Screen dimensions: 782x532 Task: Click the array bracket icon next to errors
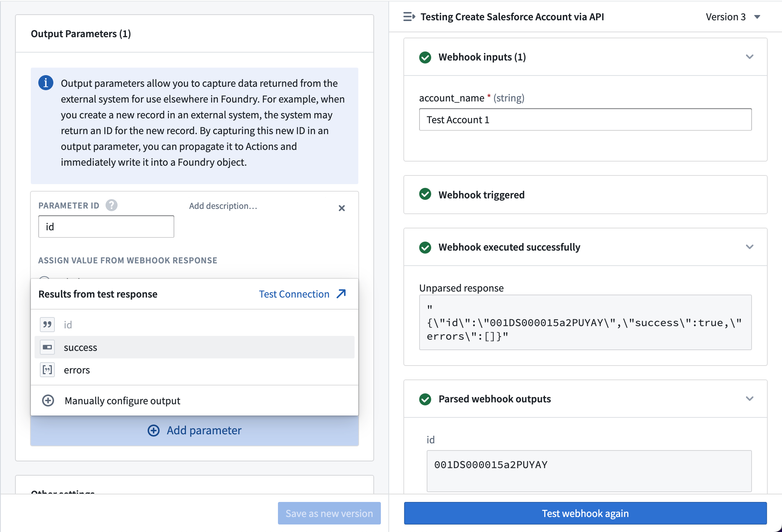click(x=48, y=370)
